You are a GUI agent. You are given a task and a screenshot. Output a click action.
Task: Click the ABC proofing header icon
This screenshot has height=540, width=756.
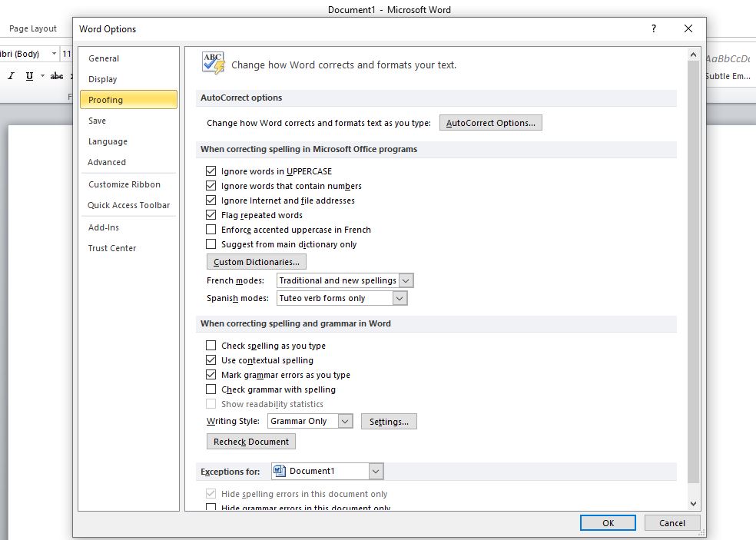[213, 63]
